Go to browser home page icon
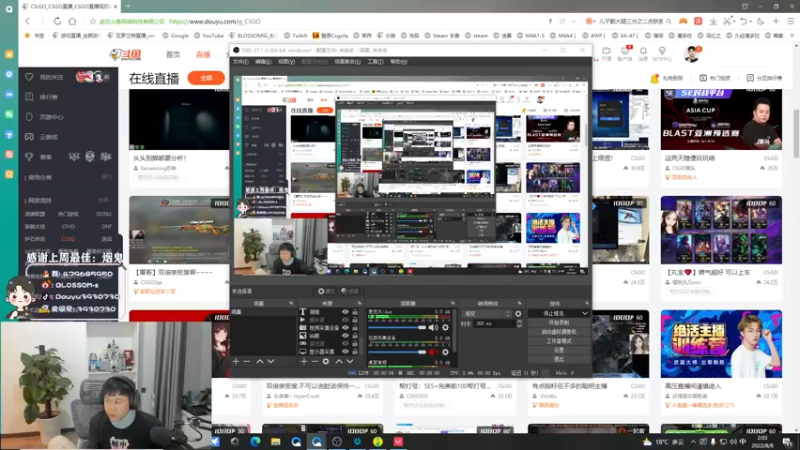This screenshot has height=450, width=800. tap(72, 21)
